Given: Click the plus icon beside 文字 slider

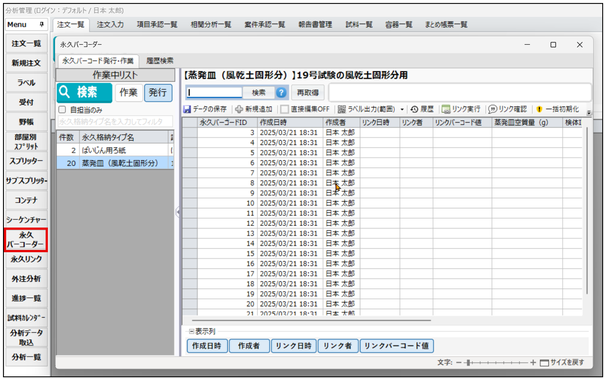Looking at the screenshot, I should click(533, 363).
